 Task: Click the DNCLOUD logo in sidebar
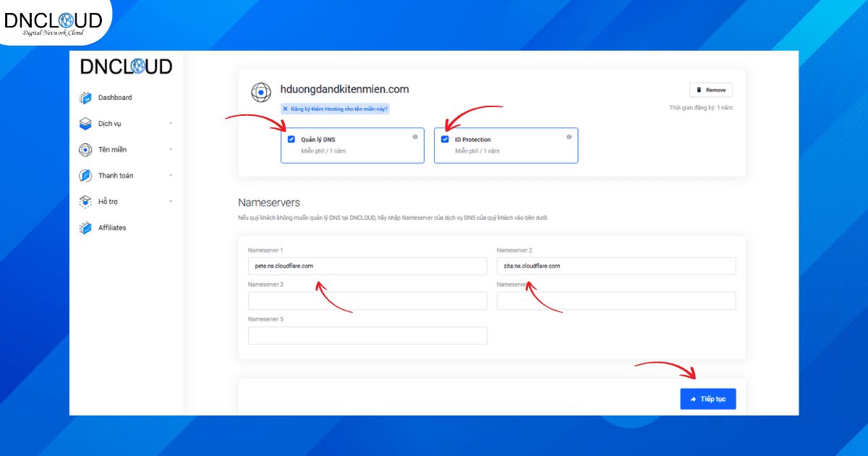(126, 67)
